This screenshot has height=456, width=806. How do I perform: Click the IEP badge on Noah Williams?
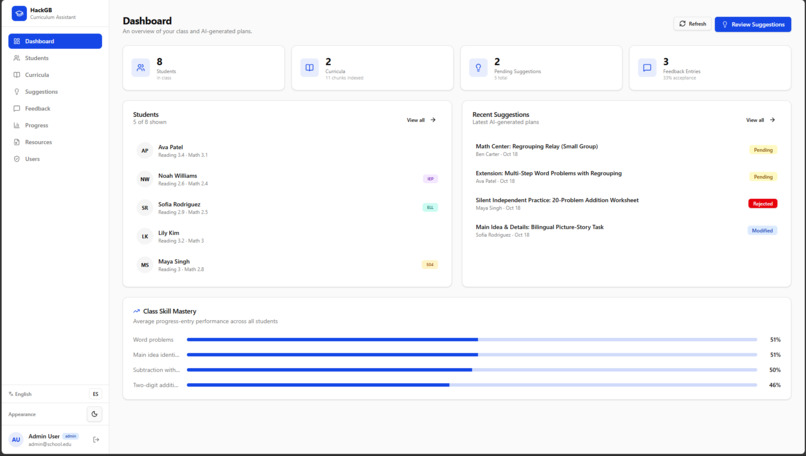(430, 179)
